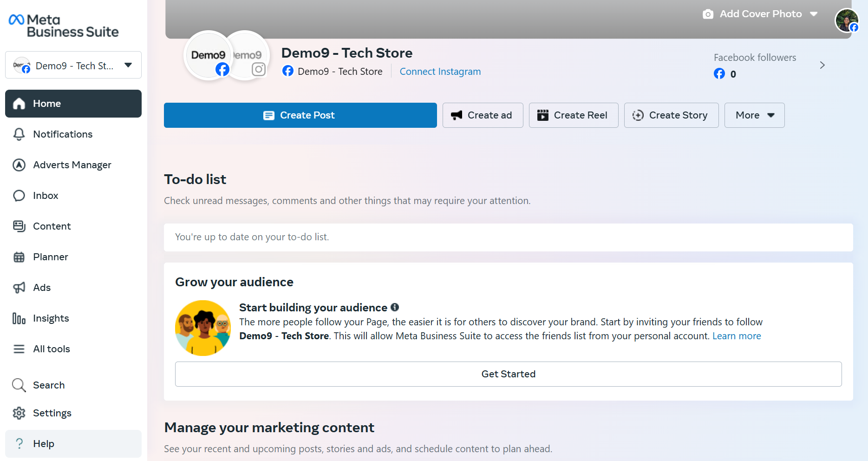
Task: Open the Insights label in the sidebar
Action: 51,318
